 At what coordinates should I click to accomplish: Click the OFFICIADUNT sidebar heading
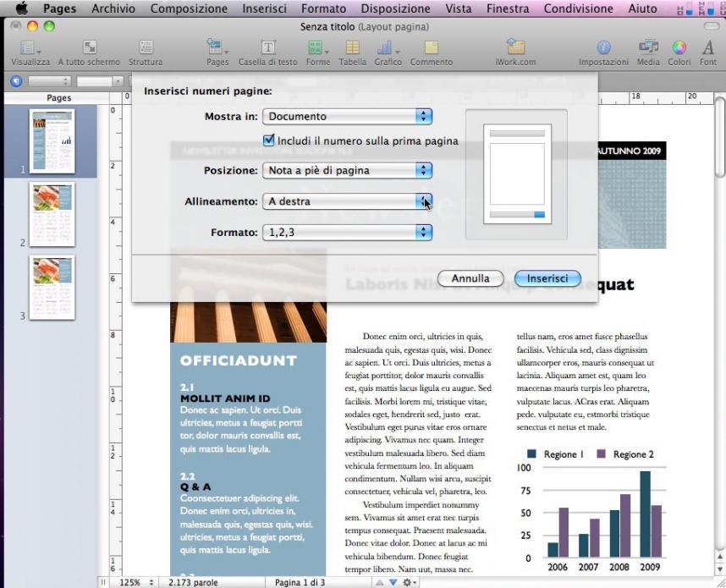pos(238,360)
